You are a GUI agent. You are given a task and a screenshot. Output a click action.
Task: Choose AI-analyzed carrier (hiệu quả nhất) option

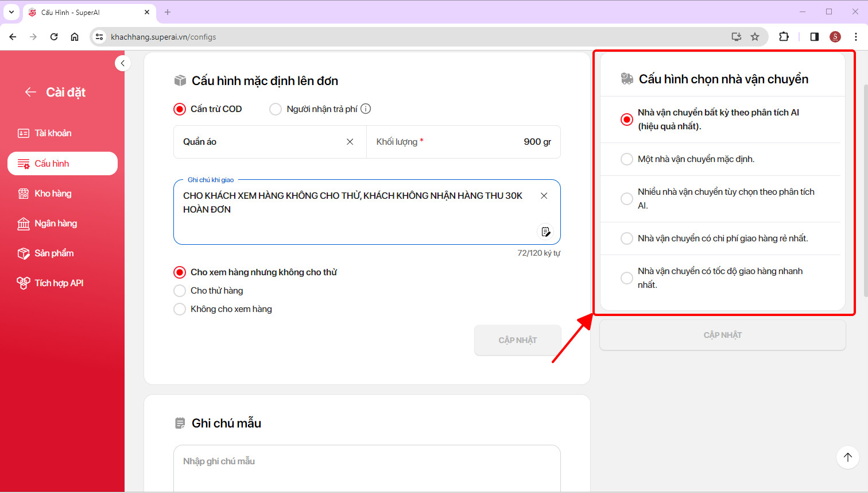627,120
